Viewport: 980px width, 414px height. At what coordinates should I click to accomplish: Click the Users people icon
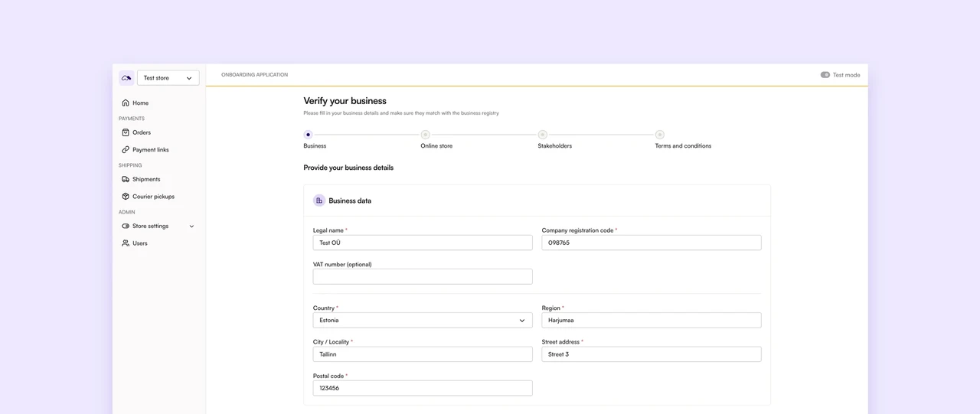pyautogui.click(x=126, y=243)
